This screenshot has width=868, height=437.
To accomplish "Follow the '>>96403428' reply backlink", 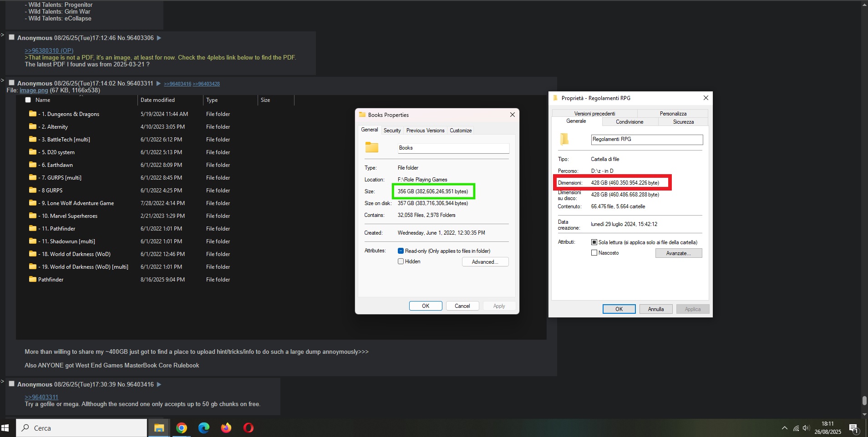I will [x=206, y=84].
